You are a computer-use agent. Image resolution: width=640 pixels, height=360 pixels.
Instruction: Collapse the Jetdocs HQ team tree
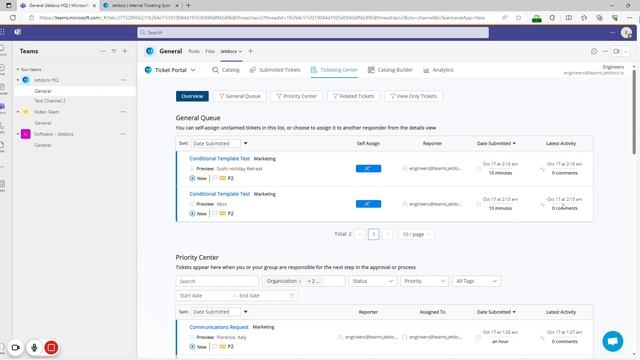[18, 80]
